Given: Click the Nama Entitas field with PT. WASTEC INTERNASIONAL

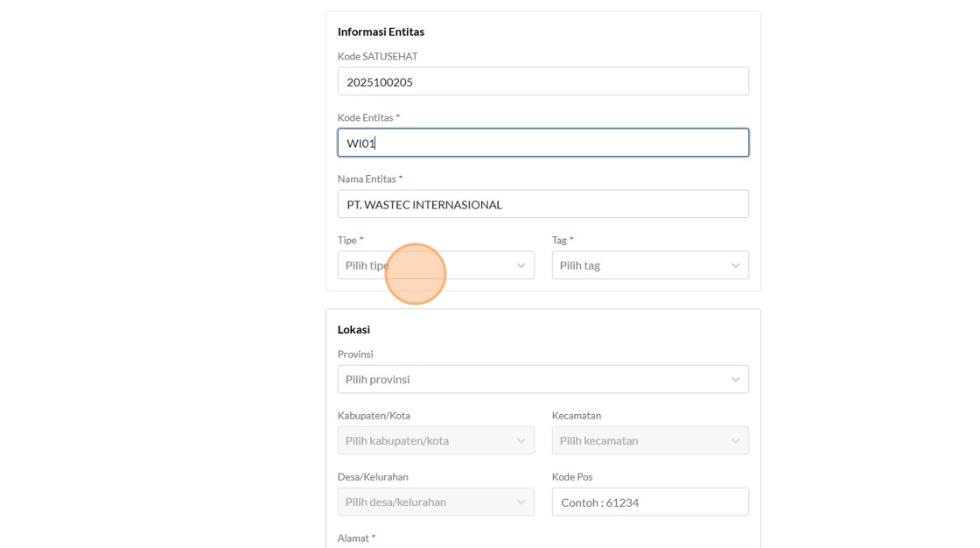Looking at the screenshot, I should pos(542,204).
